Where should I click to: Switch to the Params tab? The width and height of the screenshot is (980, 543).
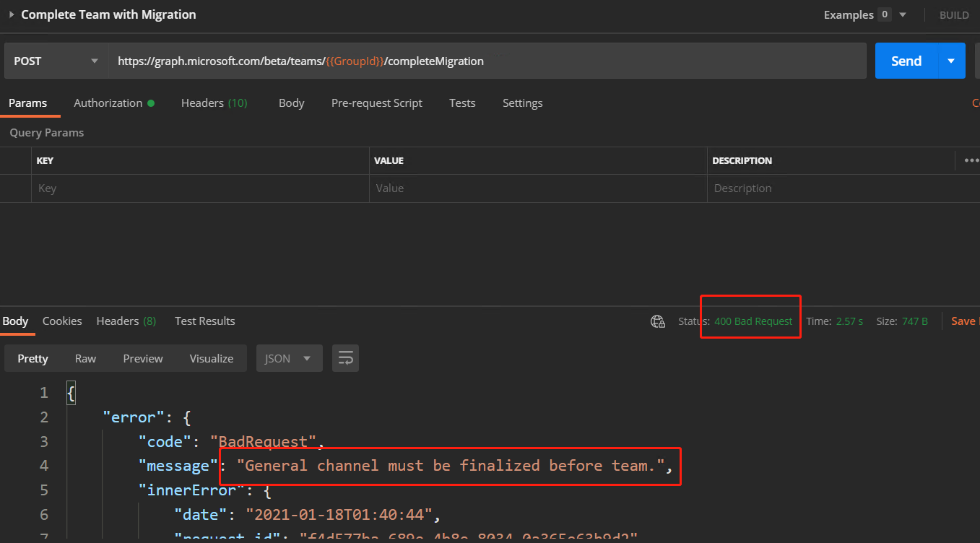tap(27, 103)
